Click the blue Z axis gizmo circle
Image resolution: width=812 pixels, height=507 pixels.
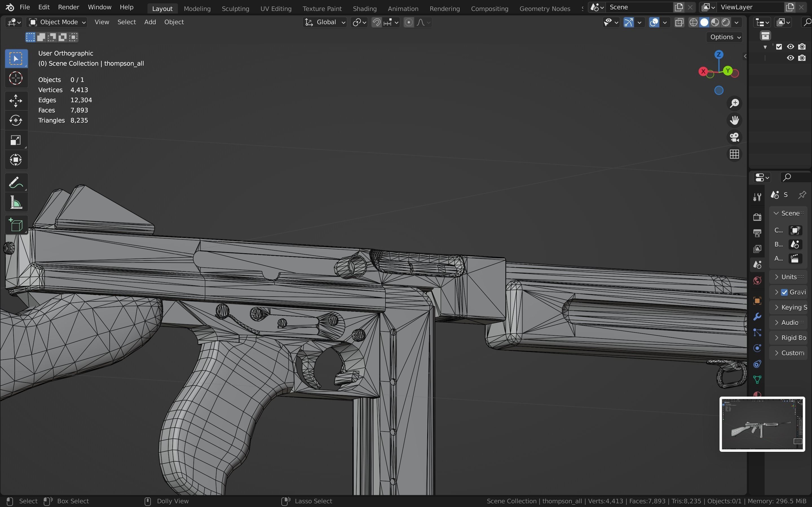click(719, 55)
